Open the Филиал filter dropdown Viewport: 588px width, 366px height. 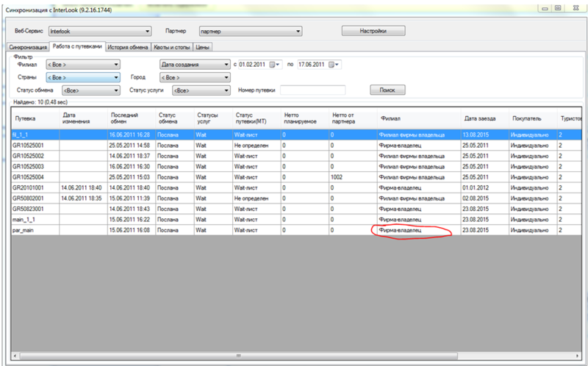pos(116,64)
